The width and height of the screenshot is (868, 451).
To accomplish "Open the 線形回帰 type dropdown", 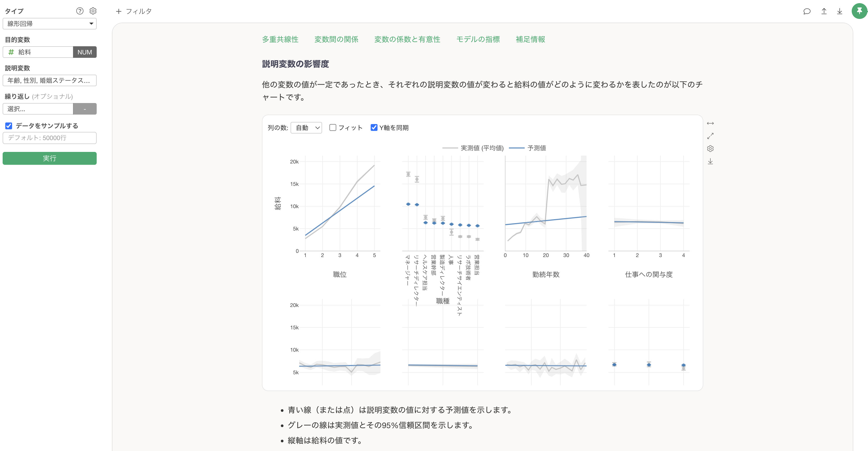I will tap(50, 24).
